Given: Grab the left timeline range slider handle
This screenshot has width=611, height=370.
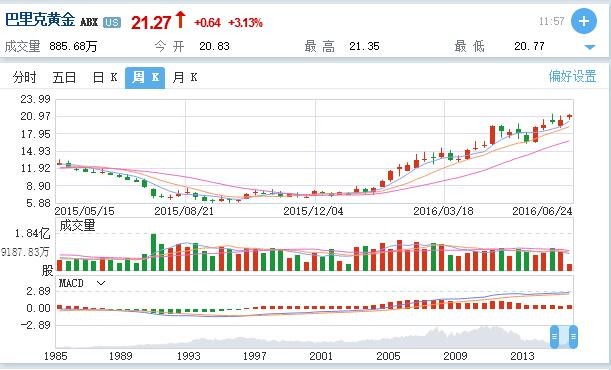Looking at the screenshot, I should [554, 336].
